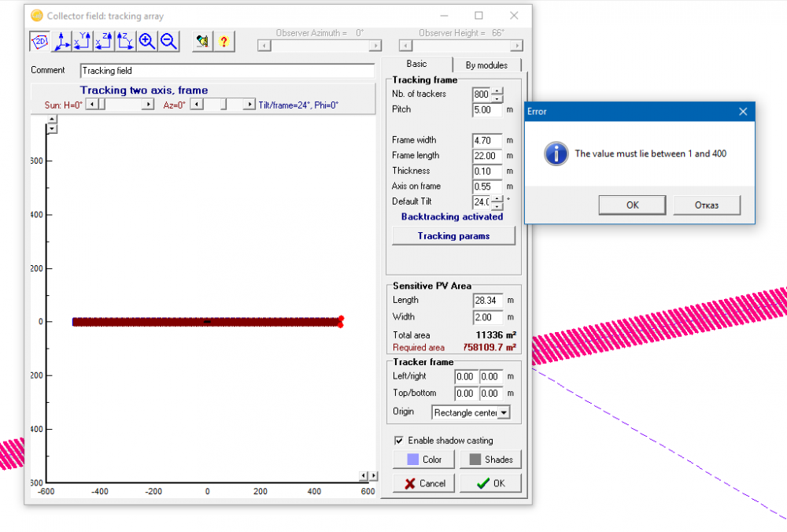
Task: Click the Comment text field
Action: [227, 71]
